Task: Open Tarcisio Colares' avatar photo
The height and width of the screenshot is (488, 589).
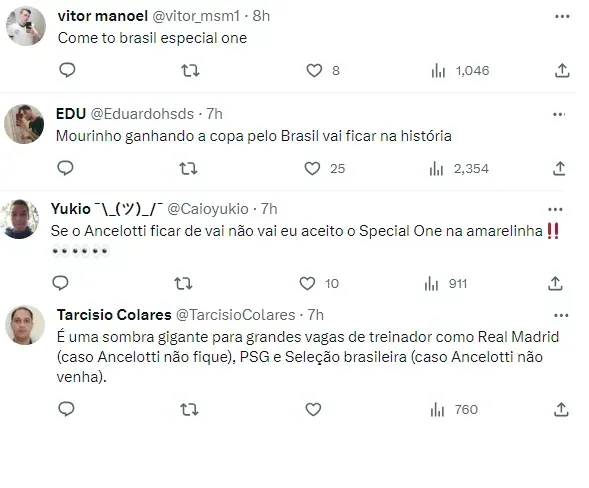Action: click(25, 325)
